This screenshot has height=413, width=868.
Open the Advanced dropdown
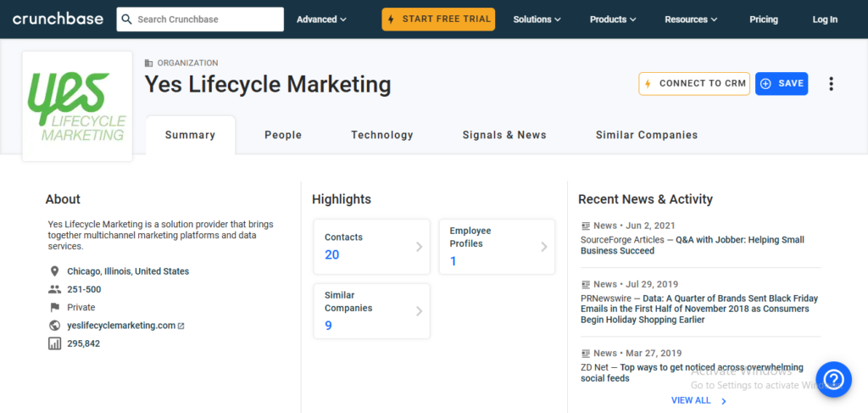click(x=321, y=20)
